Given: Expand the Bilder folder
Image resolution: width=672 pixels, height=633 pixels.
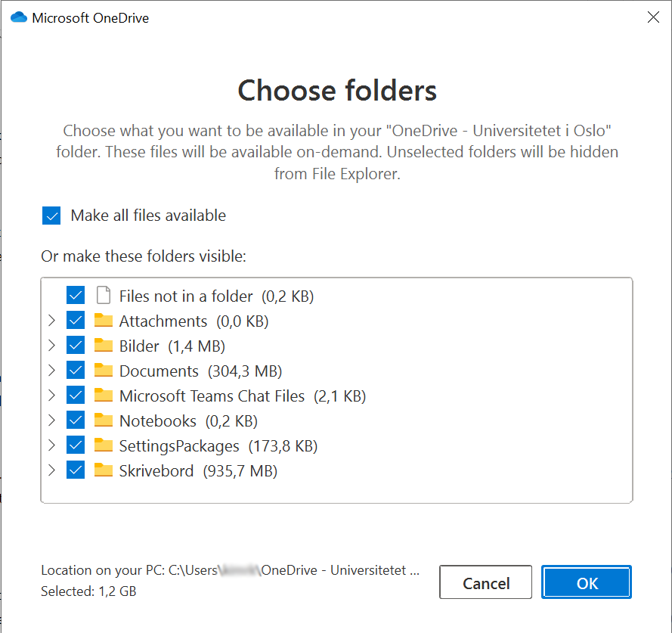Looking at the screenshot, I should [52, 345].
